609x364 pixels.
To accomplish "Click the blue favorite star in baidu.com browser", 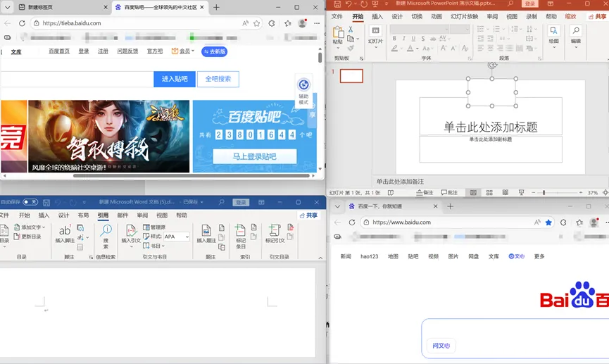I will point(548,222).
